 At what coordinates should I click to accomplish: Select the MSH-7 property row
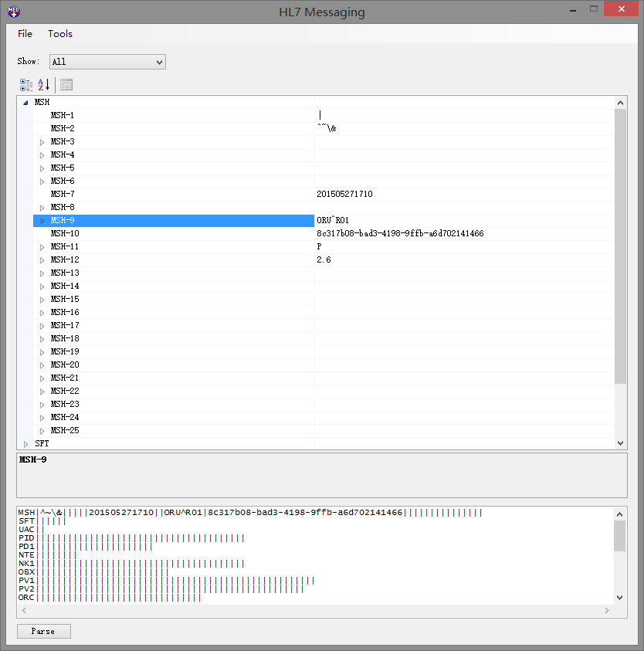[63, 194]
